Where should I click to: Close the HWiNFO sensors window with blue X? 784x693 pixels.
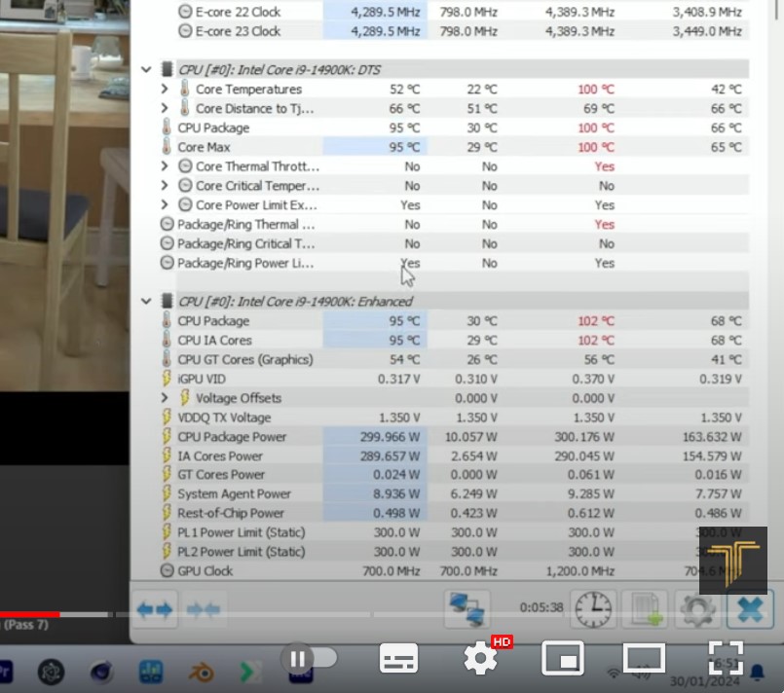tap(750, 609)
